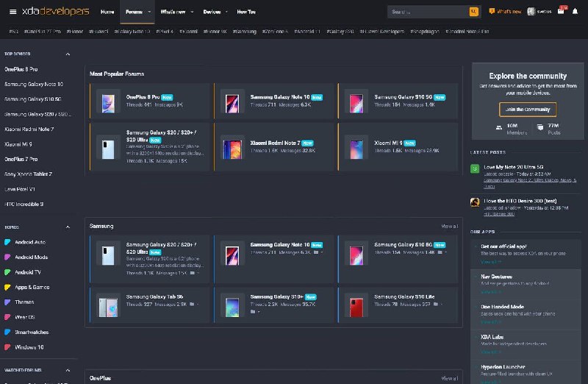Screen dimensions: 588x384
Task: Open What's new in the main nav
Action: pos(173,12)
